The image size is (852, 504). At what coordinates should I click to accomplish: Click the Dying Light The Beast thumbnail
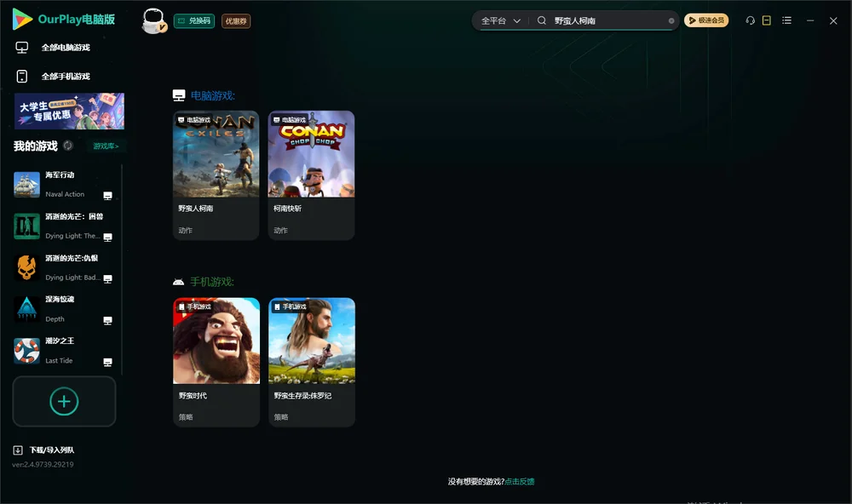pos(26,226)
